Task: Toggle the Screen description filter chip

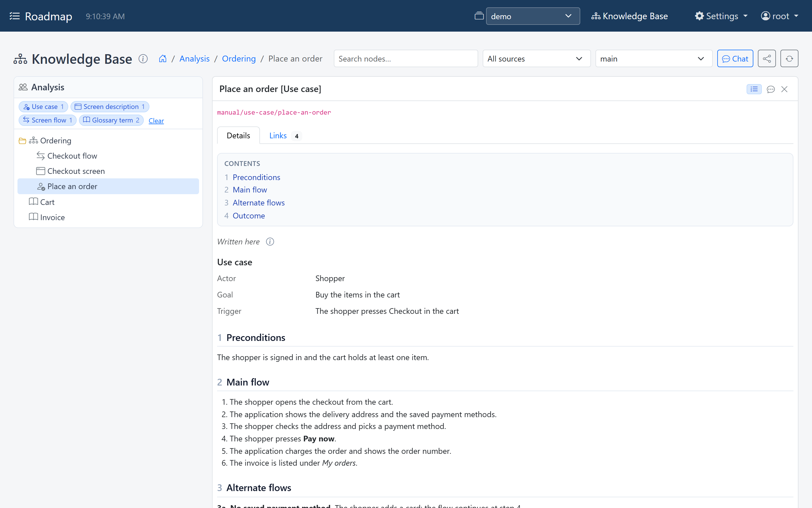Action: [x=110, y=106]
